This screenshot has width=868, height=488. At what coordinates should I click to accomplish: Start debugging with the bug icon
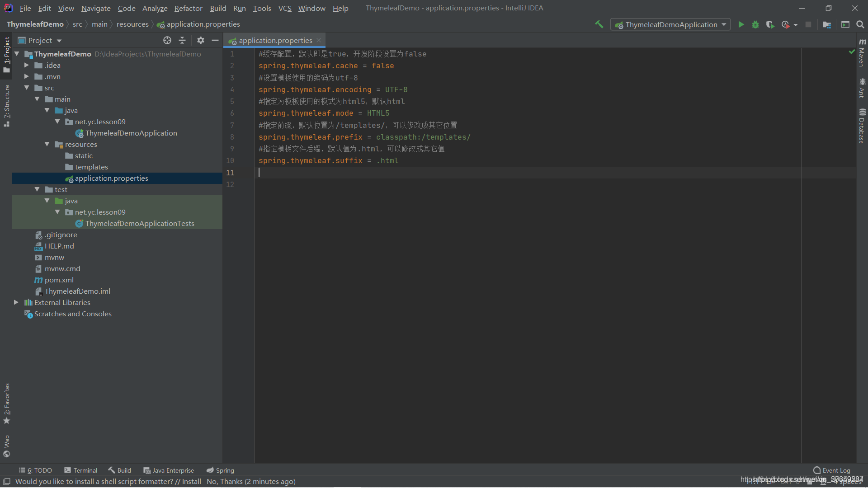tap(755, 24)
